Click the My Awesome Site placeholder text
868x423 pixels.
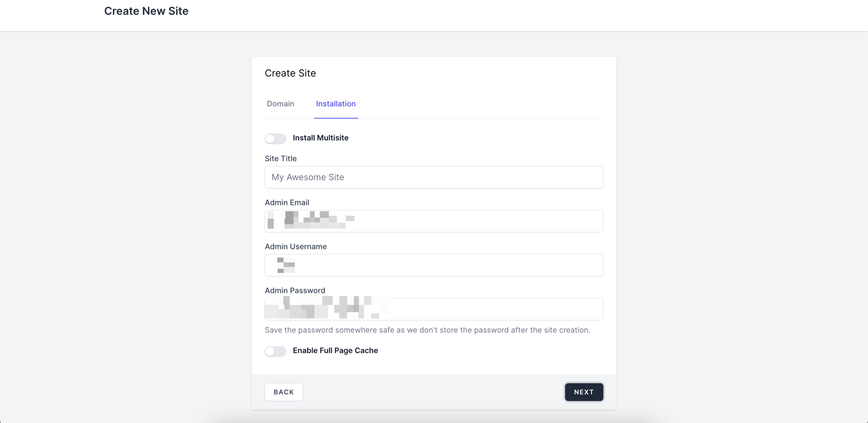308,177
